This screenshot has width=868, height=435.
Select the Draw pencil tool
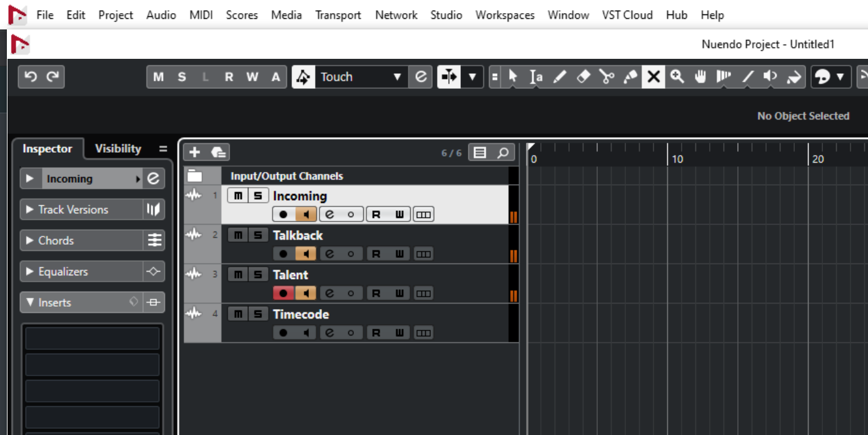point(560,77)
